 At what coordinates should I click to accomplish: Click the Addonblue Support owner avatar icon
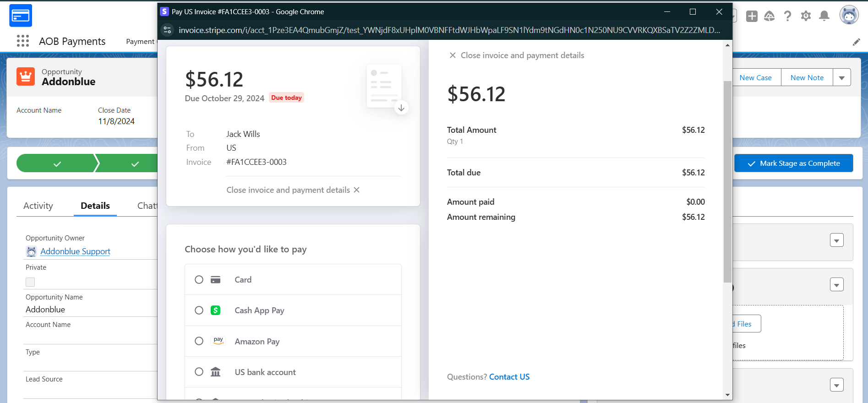[x=31, y=251]
